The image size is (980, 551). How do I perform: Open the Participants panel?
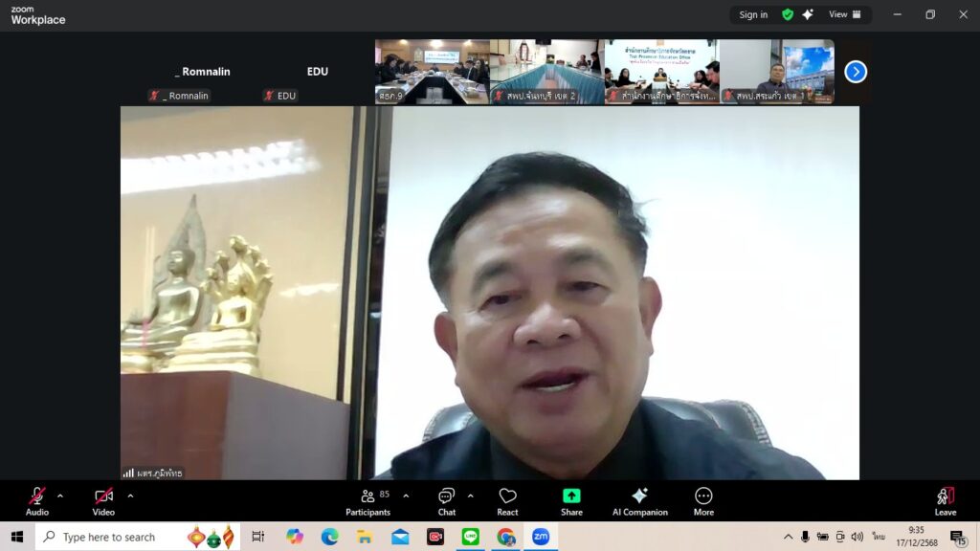(368, 500)
